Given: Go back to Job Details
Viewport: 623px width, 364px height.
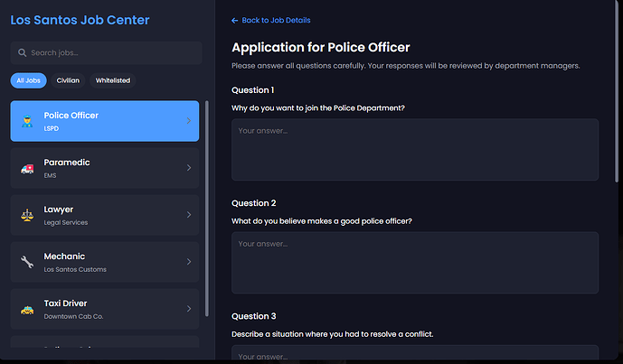Looking at the screenshot, I should click(x=271, y=20).
